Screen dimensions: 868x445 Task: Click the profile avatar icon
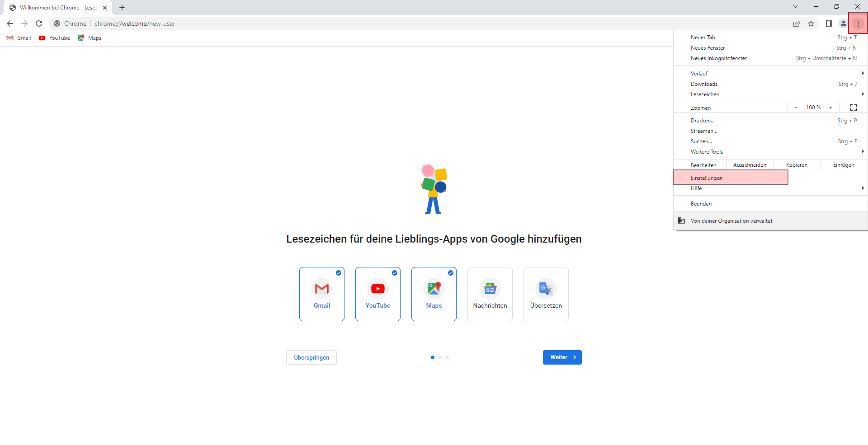tap(843, 23)
